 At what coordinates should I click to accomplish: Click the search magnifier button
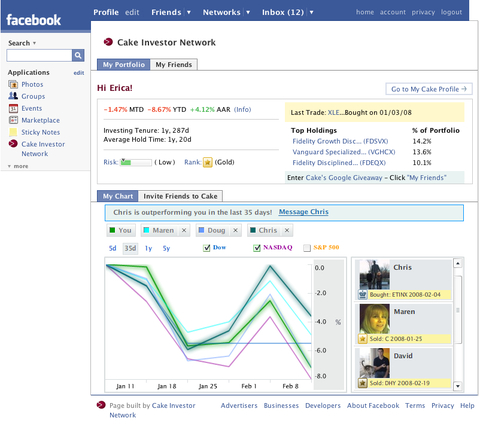(78, 55)
